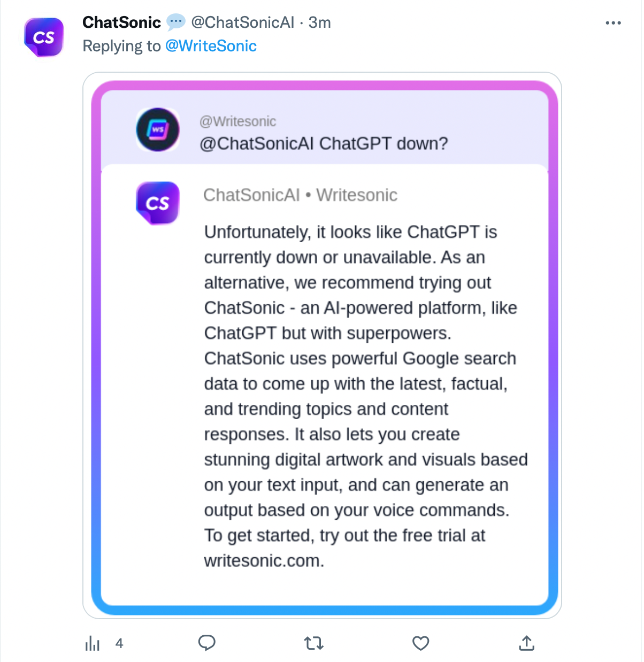Click the ChatSonic profile avatar

(44, 36)
